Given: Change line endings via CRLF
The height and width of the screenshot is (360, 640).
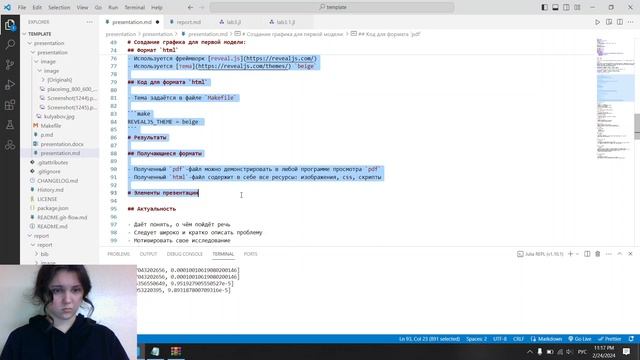Looking at the screenshot, I should [518, 339].
